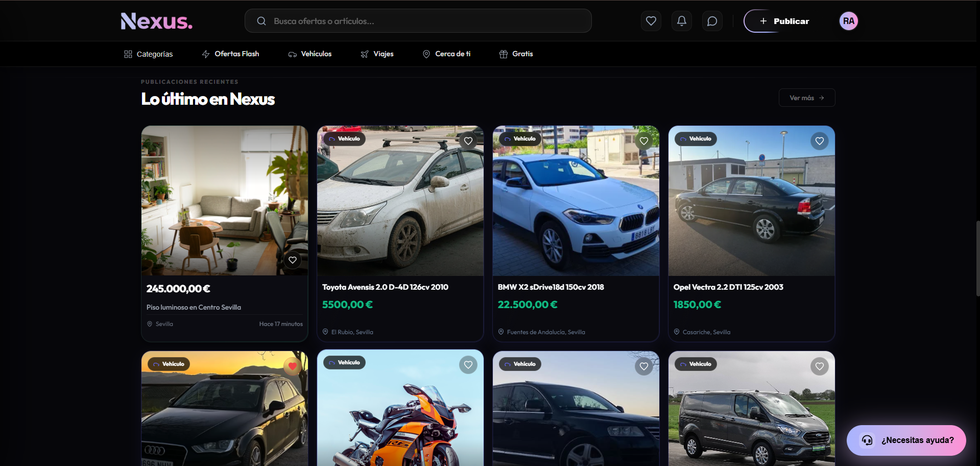Open the messages chat bubble icon
The width and height of the screenshot is (980, 466).
(x=712, y=21)
